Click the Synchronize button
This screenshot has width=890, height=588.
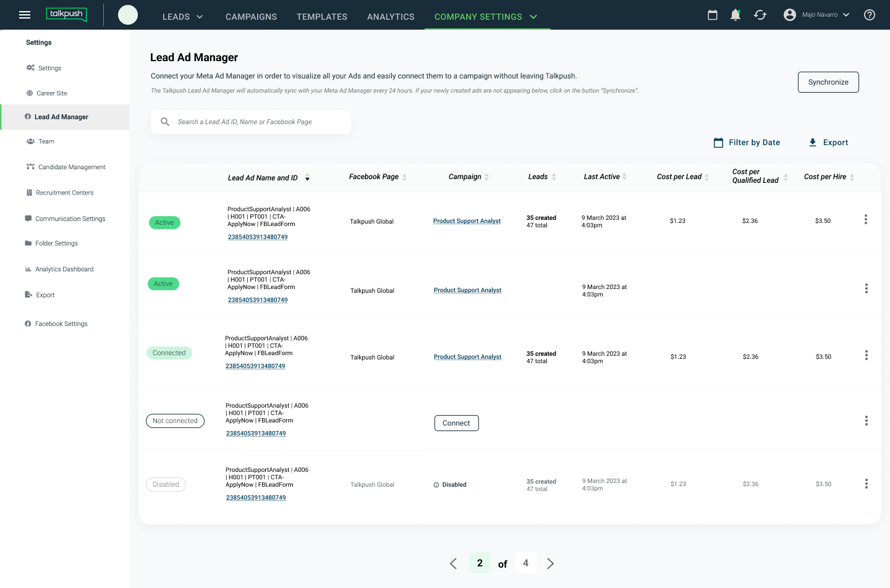tap(828, 82)
